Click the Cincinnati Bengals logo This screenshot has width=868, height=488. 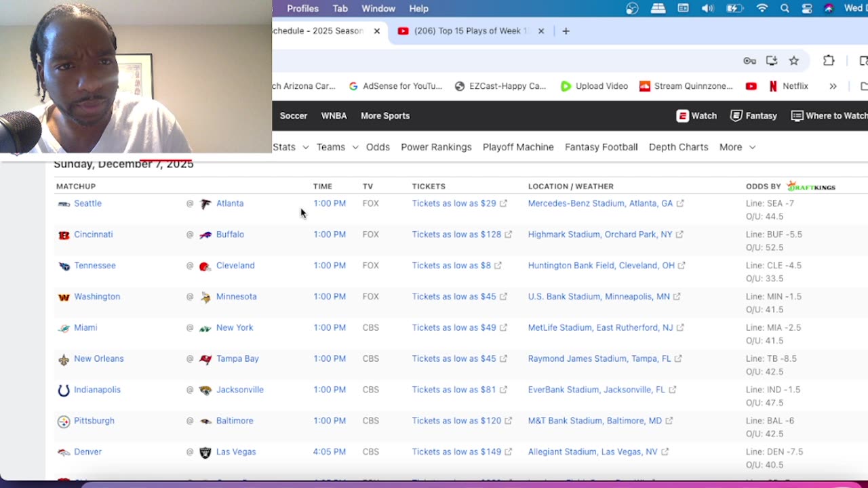tap(64, 235)
